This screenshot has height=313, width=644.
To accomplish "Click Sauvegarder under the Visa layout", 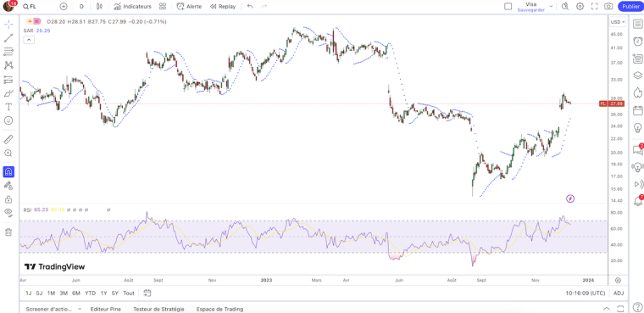I will coord(530,9).
